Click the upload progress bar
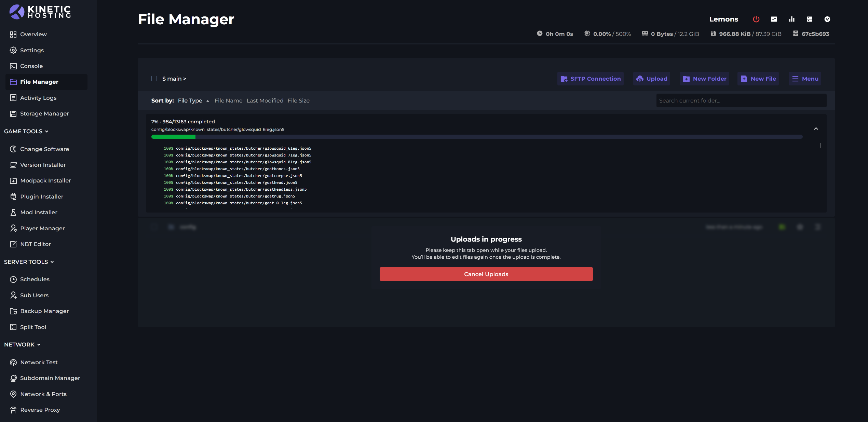The width and height of the screenshot is (868, 422). 477,137
